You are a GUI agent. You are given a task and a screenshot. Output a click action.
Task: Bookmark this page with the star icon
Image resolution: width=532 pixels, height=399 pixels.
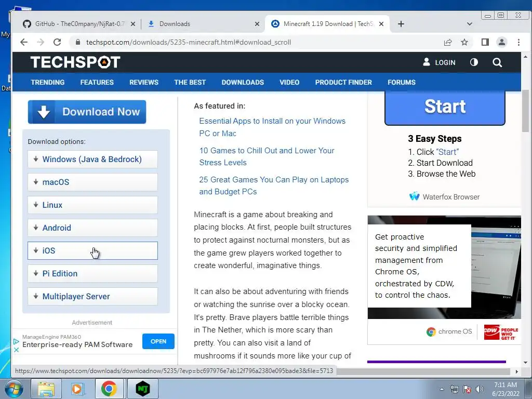pyautogui.click(x=464, y=42)
